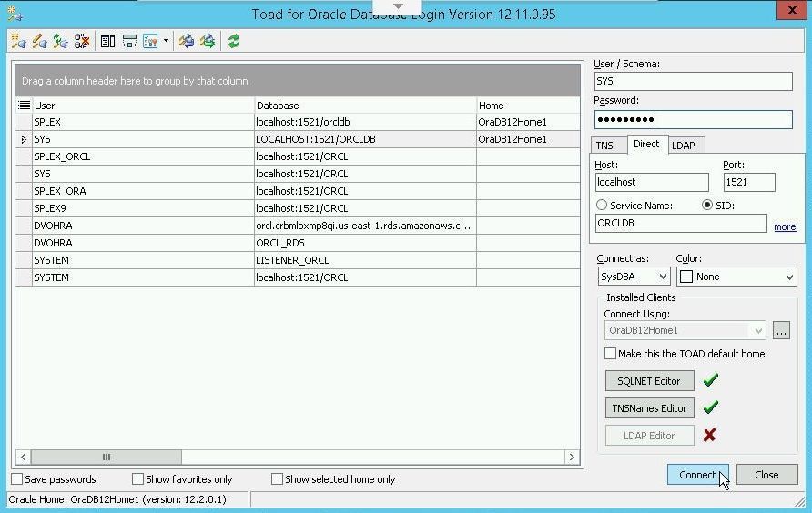Select the Service Name radio button

tap(601, 205)
